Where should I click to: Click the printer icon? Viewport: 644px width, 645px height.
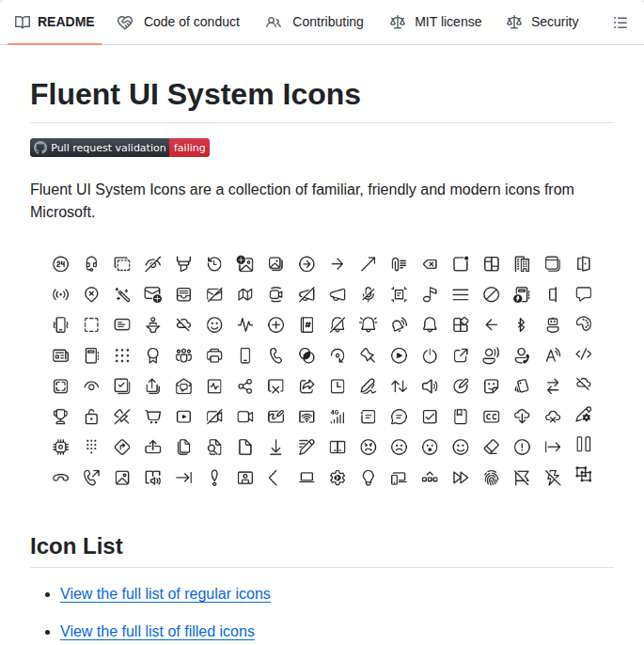point(214,355)
